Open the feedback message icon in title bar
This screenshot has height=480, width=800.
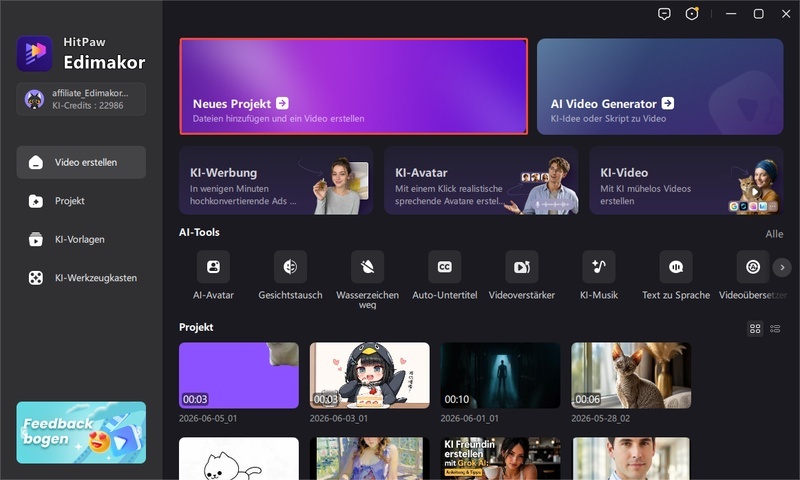[x=664, y=14]
